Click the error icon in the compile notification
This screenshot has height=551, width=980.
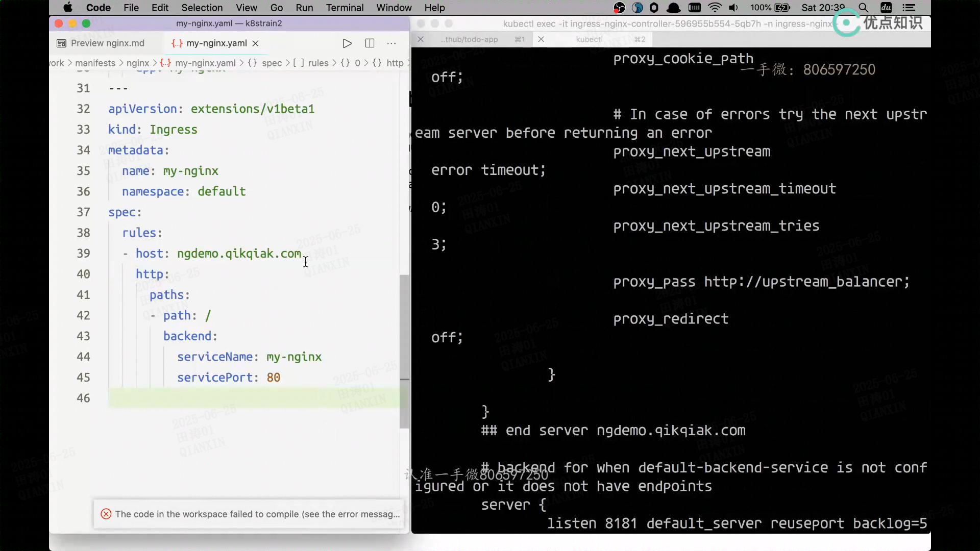coord(106,514)
